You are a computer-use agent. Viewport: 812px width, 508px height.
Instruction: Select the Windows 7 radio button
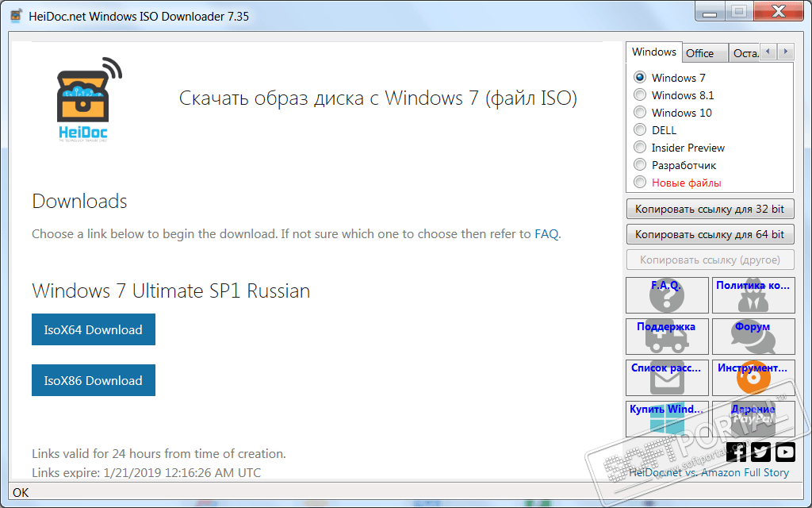click(640, 77)
